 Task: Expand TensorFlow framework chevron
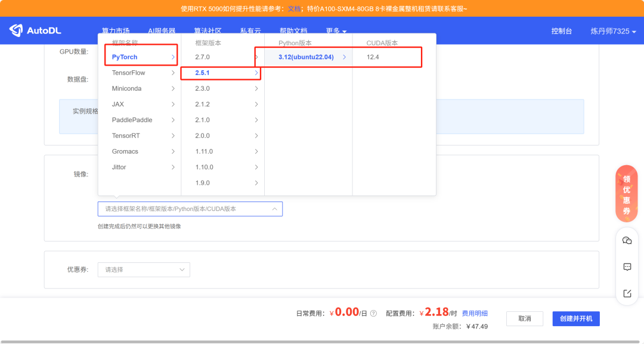click(x=173, y=73)
